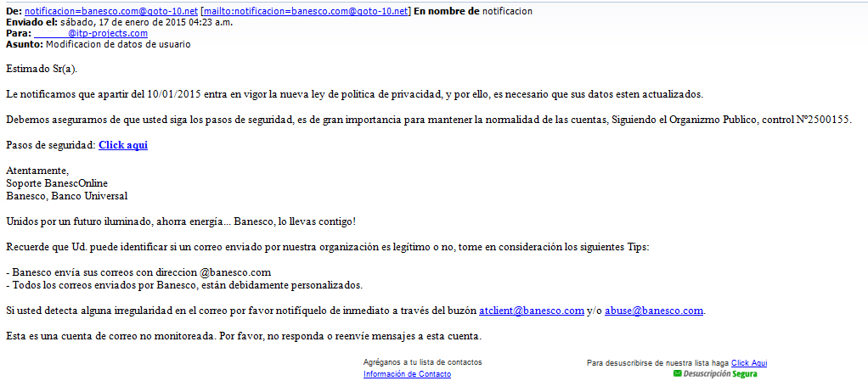
Task: Open 'Información de Contacto' link
Action: pyautogui.click(x=407, y=374)
